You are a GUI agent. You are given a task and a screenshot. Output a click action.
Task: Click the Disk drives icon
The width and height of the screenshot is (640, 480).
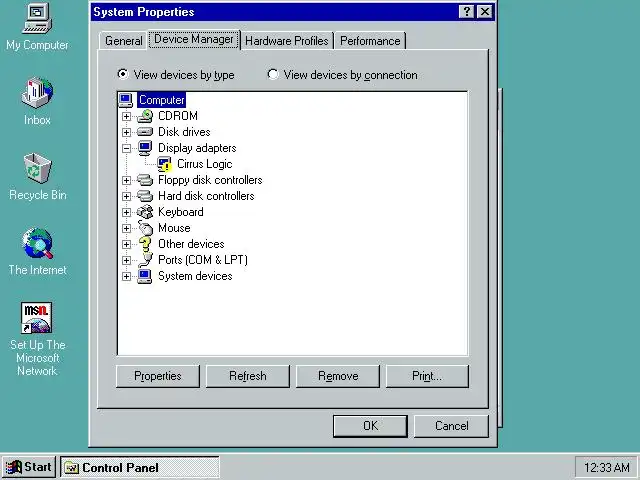click(145, 132)
